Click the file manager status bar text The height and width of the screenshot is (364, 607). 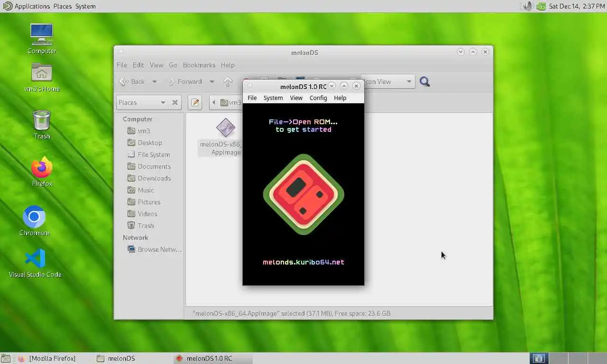(x=292, y=313)
